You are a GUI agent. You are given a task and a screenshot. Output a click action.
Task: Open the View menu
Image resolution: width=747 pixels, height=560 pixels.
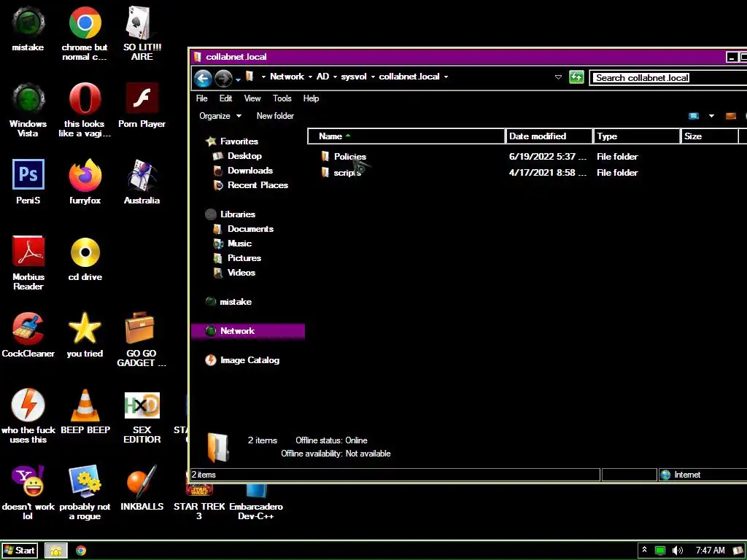(252, 98)
